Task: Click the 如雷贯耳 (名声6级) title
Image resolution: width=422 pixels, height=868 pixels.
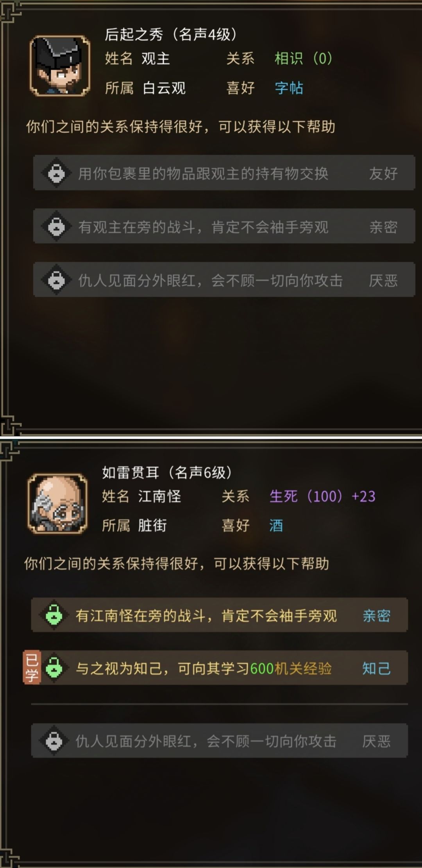Action: (167, 472)
